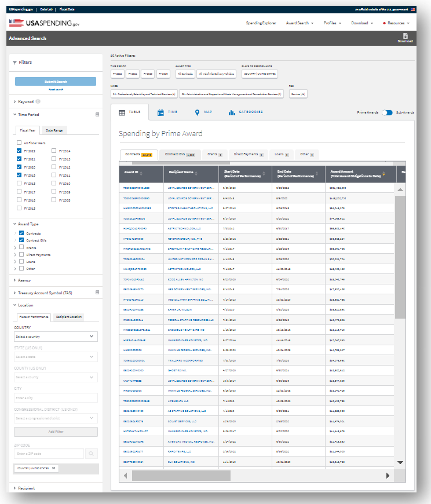Click the USAspending.gov flag logo
The width and height of the screenshot is (431, 504).
tap(16, 23)
